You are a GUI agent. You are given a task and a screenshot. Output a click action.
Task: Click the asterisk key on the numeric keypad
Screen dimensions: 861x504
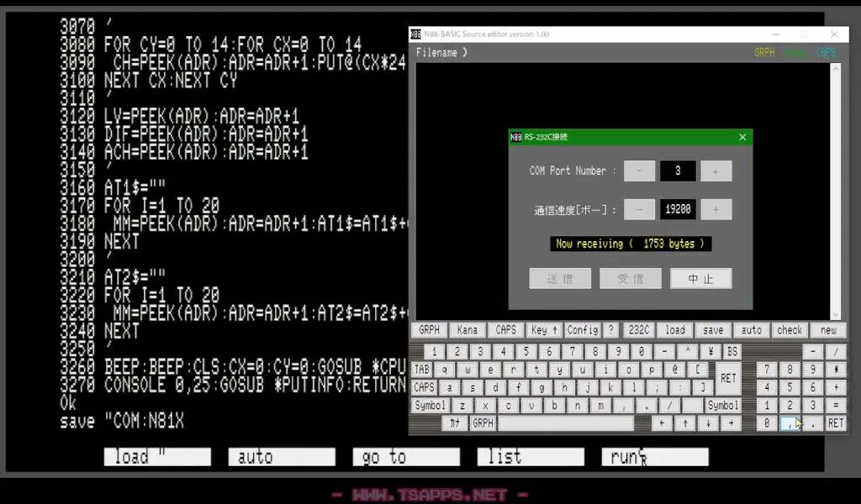[x=836, y=370]
